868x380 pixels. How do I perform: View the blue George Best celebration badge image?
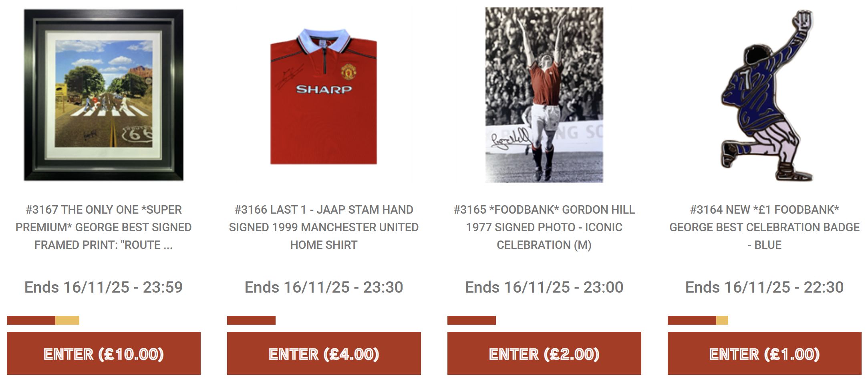click(x=765, y=95)
